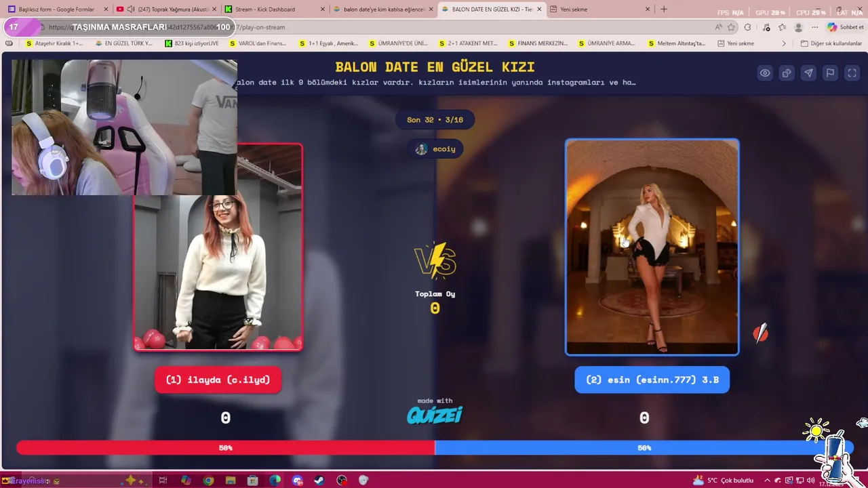
Task: Click the paper plane share icon
Action: pos(808,73)
